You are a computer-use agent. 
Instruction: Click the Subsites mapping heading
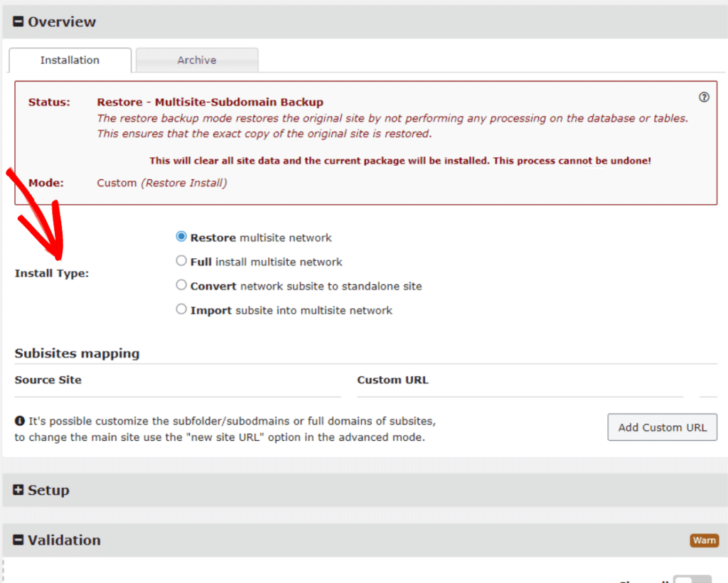point(77,353)
